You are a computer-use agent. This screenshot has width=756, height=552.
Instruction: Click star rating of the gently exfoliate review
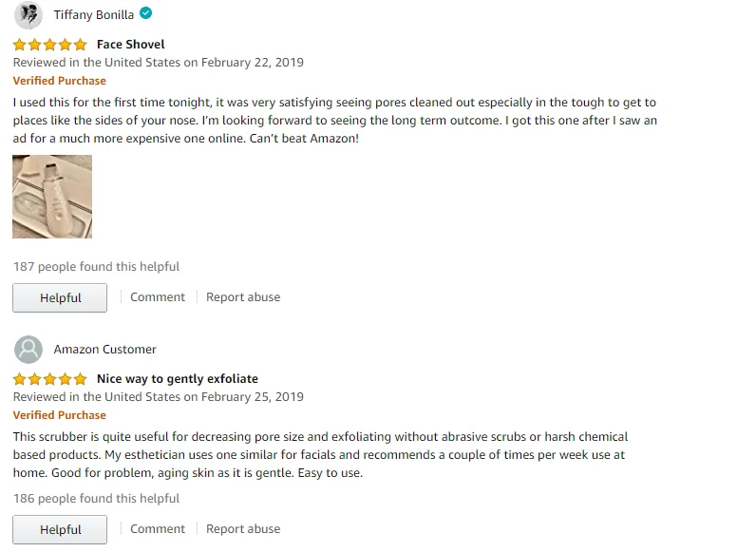[x=50, y=379]
